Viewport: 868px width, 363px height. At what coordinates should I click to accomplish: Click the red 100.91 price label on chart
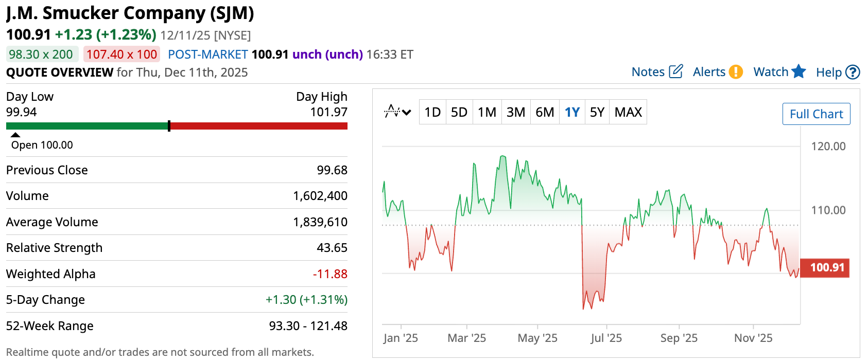(x=827, y=267)
